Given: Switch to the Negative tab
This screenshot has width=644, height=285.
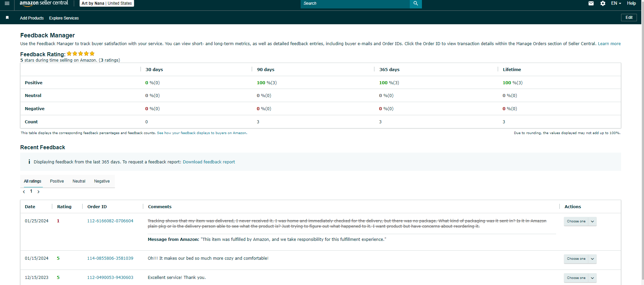Looking at the screenshot, I should point(102,181).
